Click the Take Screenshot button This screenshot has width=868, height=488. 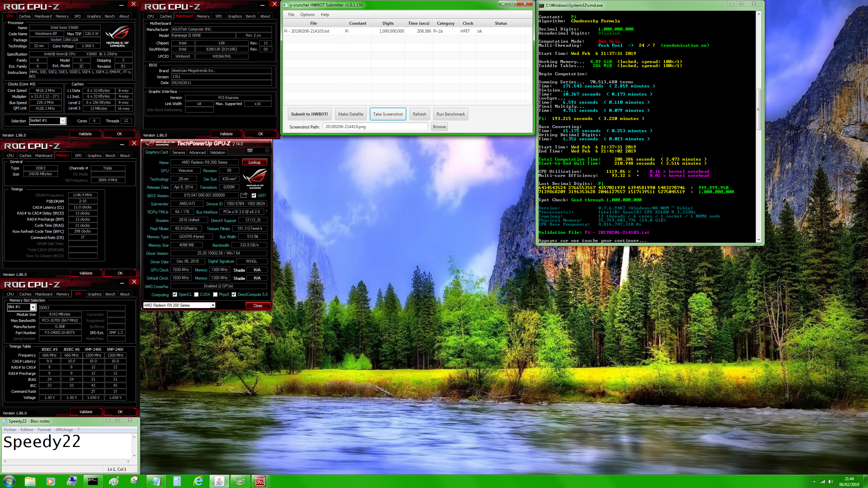pos(388,114)
